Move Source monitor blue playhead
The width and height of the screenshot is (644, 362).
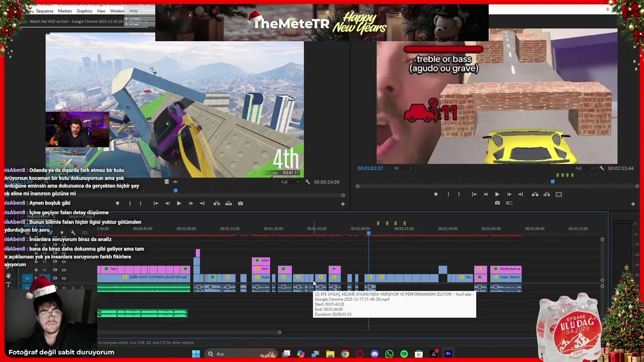pyautogui.click(x=176, y=191)
